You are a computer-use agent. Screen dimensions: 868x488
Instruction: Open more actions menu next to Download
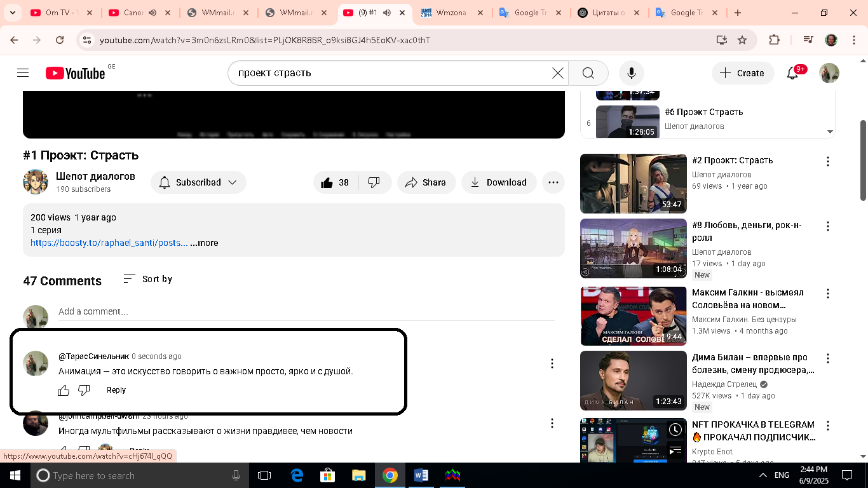553,182
